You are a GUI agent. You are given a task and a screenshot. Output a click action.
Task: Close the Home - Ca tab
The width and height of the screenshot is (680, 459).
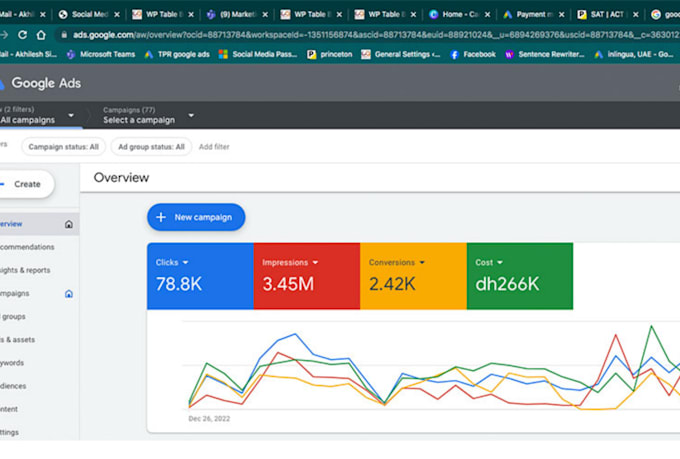pyautogui.click(x=487, y=14)
